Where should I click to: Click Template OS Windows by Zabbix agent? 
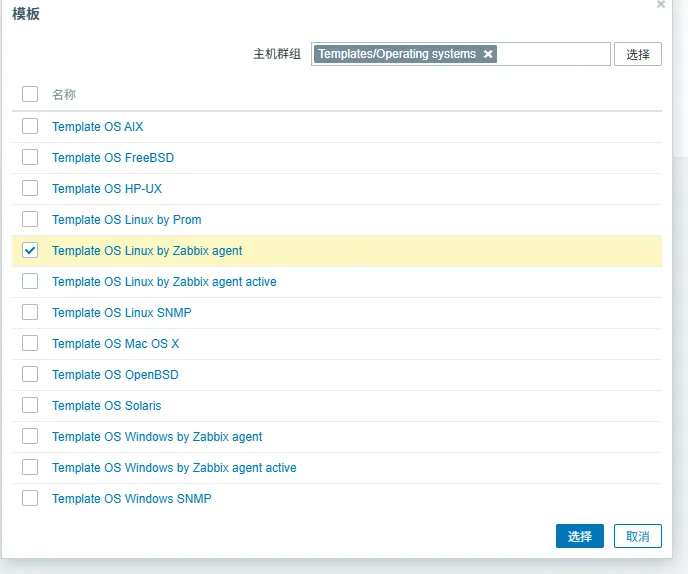coord(157,437)
